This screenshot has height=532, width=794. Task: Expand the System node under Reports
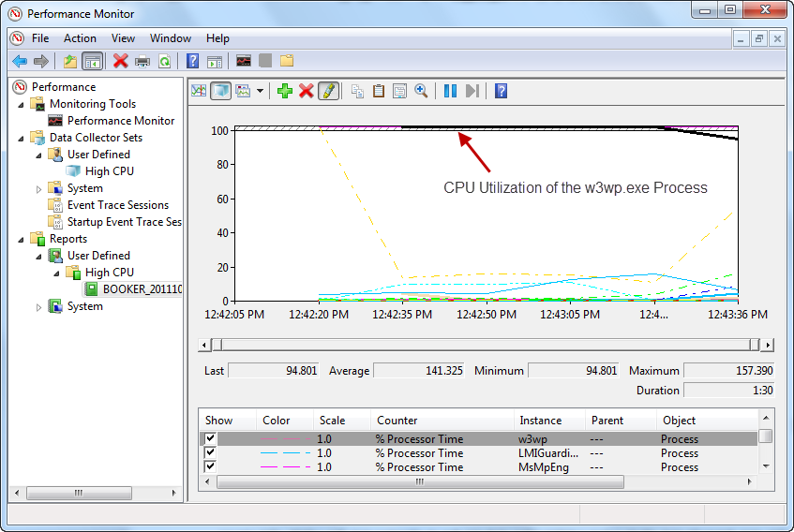(38, 306)
